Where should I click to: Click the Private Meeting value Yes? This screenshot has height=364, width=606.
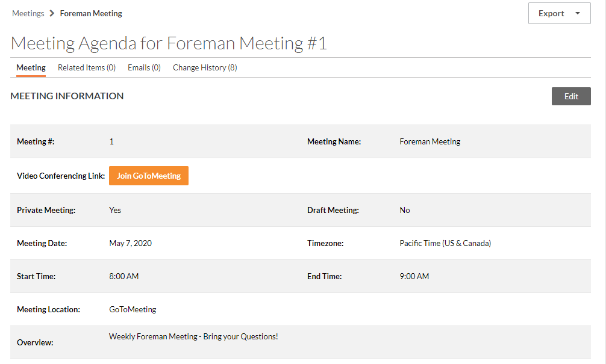click(x=115, y=210)
